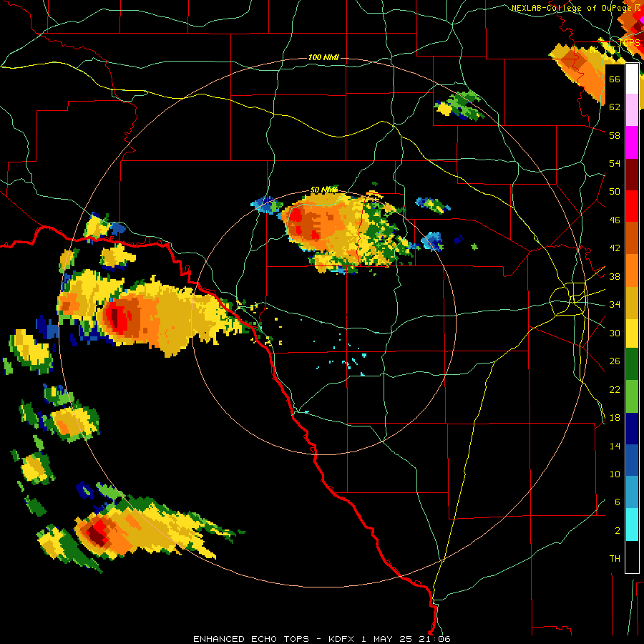Click the TOPS legend title
This screenshot has width=644, height=644.
630,43
